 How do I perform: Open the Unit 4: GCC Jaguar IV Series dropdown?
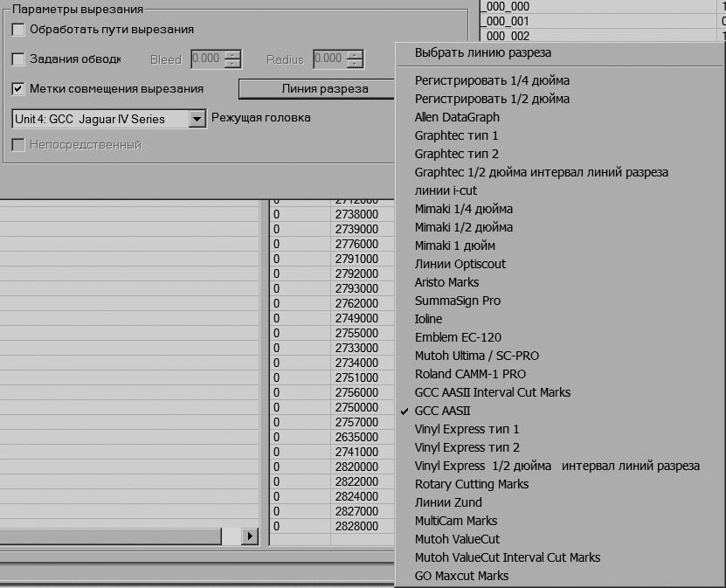[197, 119]
